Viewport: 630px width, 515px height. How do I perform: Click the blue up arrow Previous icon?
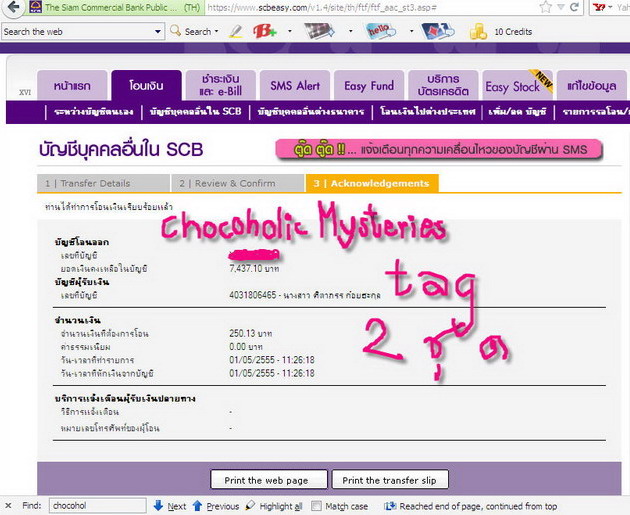point(197,506)
